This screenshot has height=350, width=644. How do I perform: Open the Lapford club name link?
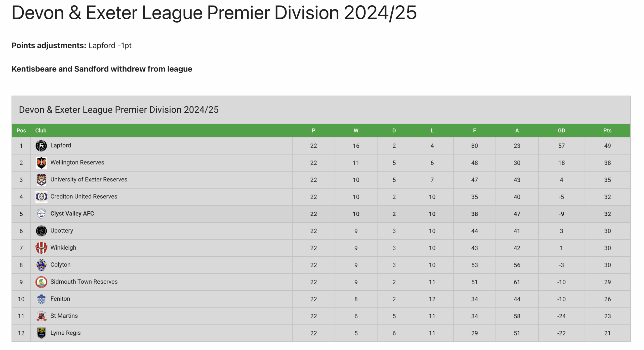pos(61,145)
